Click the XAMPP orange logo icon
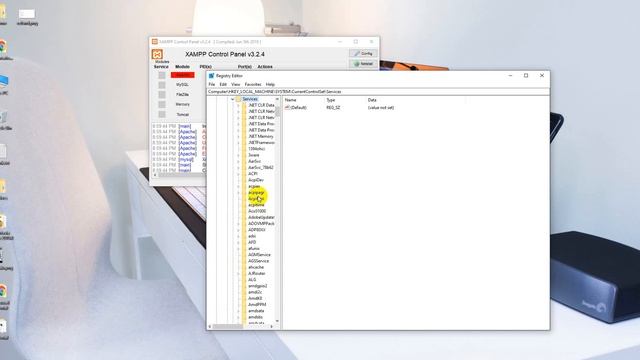 click(x=157, y=54)
